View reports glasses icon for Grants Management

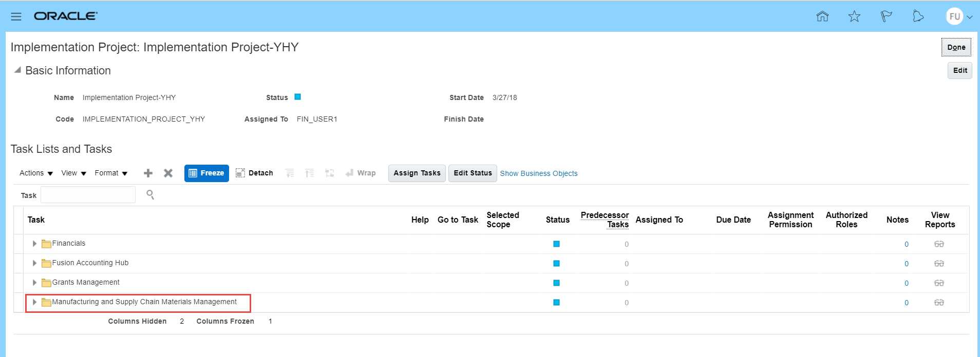pos(939,283)
